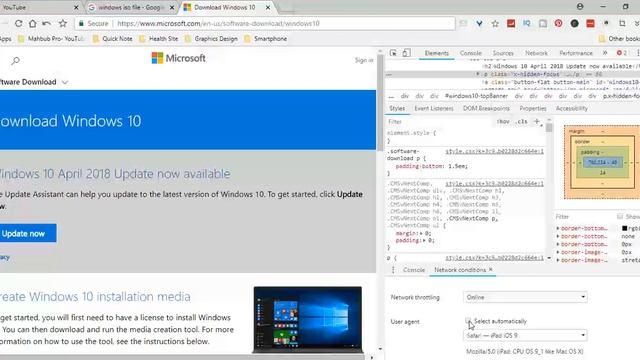Switch to the Console DevTools tab

(471, 53)
